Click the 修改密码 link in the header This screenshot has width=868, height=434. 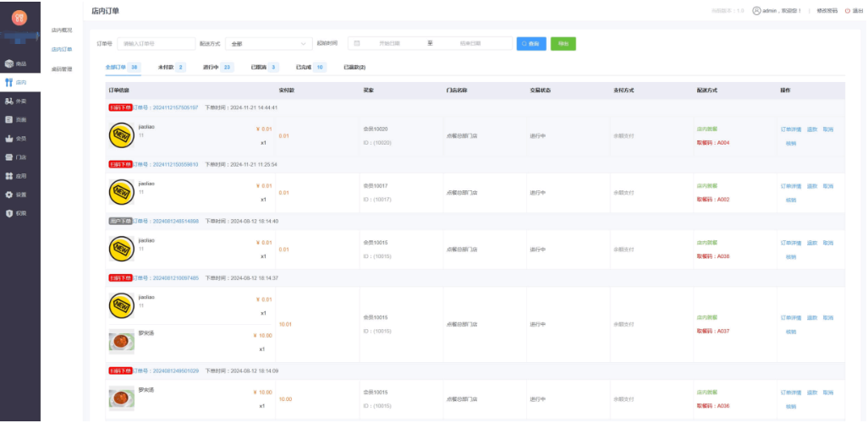point(827,11)
